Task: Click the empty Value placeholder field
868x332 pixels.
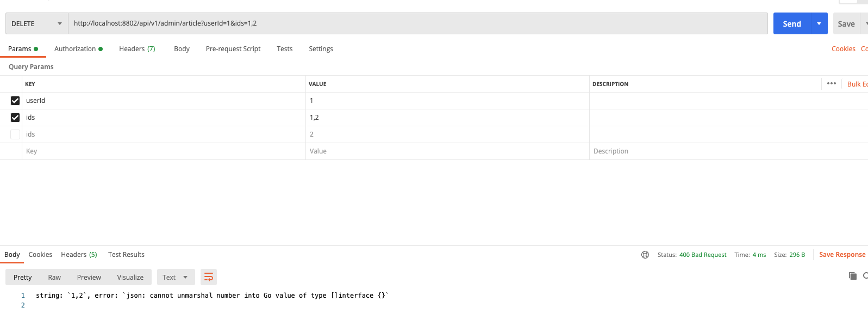Action: (x=447, y=151)
